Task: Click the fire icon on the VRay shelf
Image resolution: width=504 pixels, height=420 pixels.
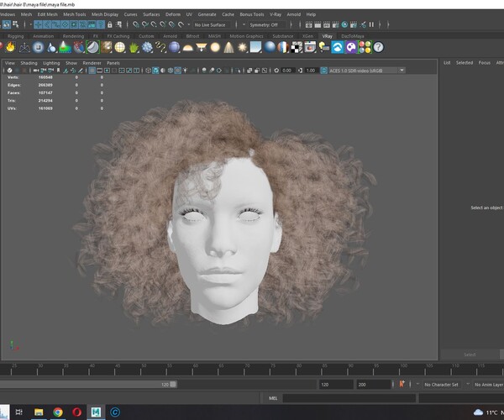Action: (10, 48)
